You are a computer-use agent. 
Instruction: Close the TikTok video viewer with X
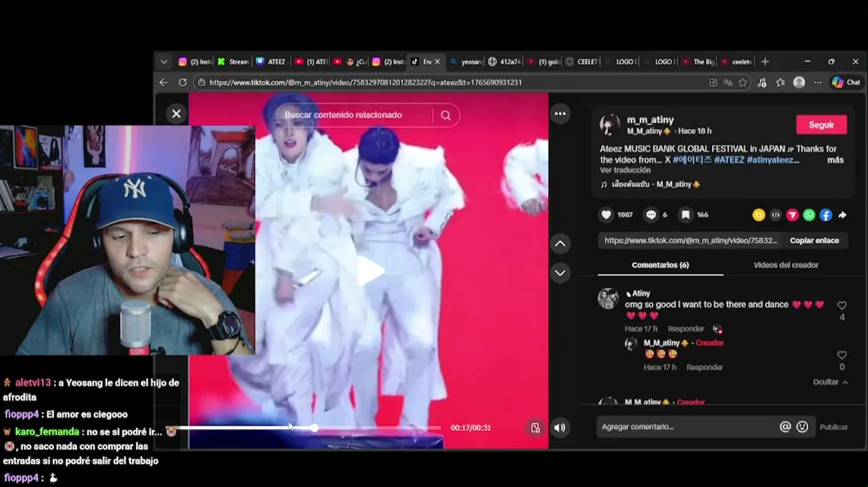(x=176, y=114)
